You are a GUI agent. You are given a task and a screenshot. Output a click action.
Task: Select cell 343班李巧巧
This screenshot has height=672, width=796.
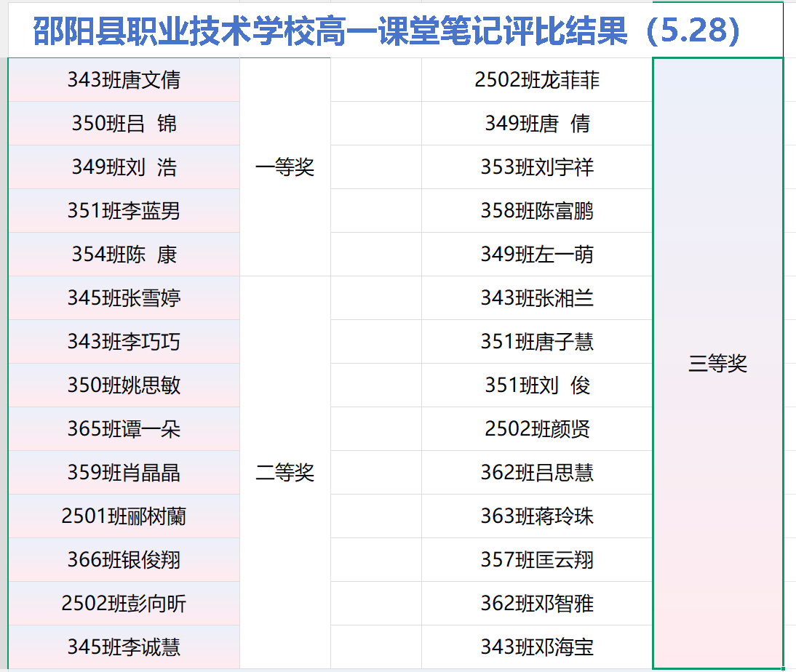[x=124, y=342]
